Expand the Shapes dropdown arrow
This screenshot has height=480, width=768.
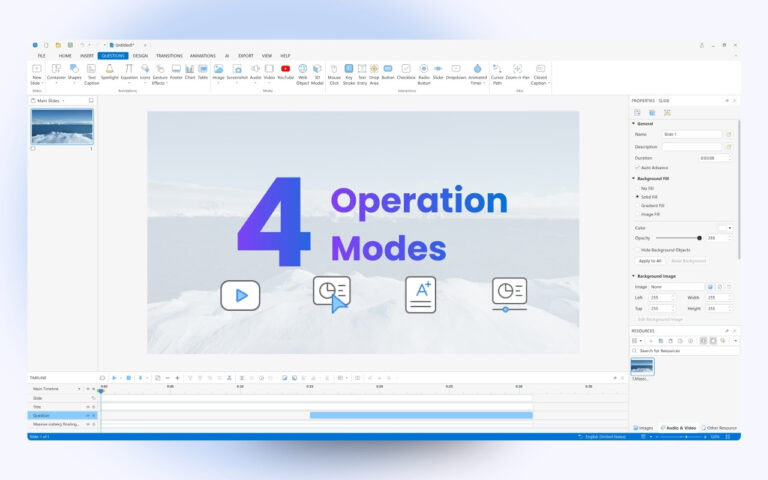[74, 83]
